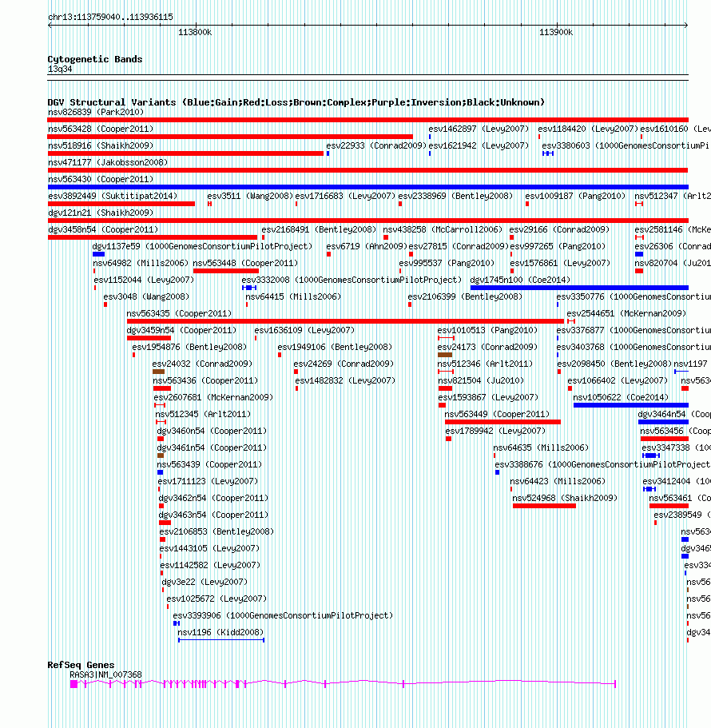This screenshot has height=728, width=711.
Task: Click the red nsv524968 (Shaikh2009) bar
Action: [x=544, y=506]
